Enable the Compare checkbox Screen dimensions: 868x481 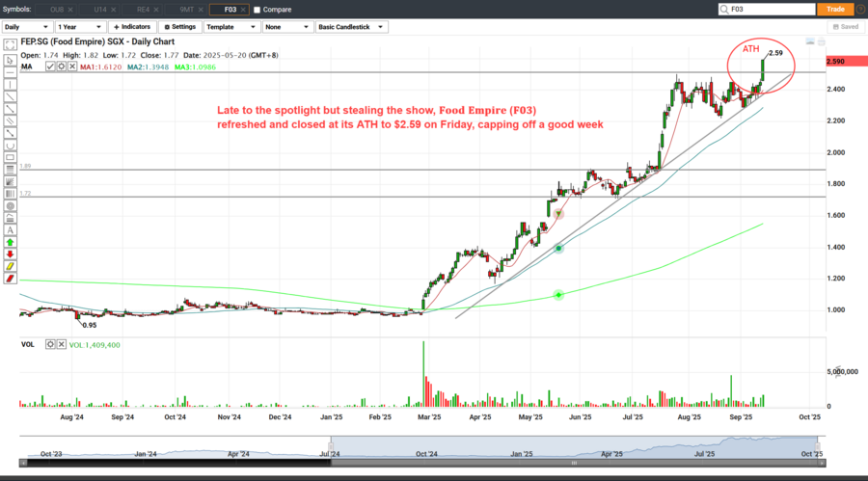point(257,10)
